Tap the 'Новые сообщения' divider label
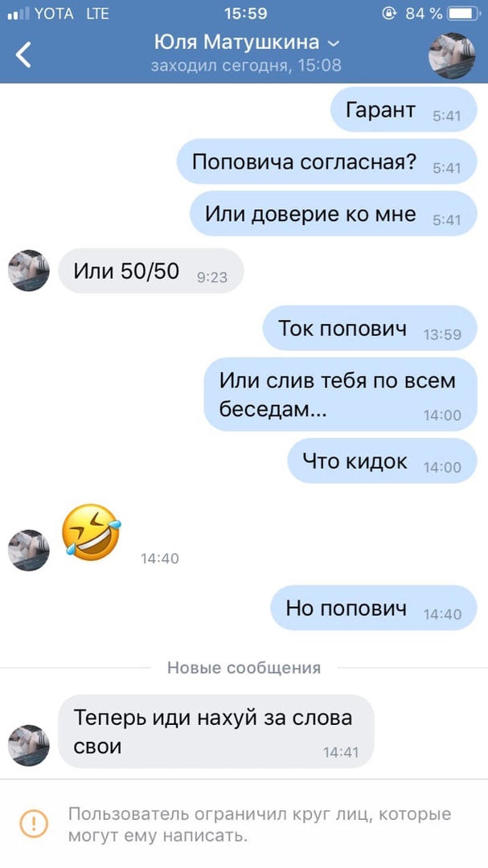This screenshot has height=868, width=488. tap(244, 668)
